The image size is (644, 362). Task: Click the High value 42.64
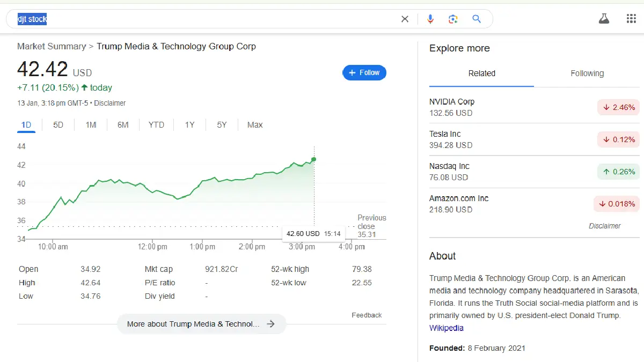pyautogui.click(x=90, y=283)
